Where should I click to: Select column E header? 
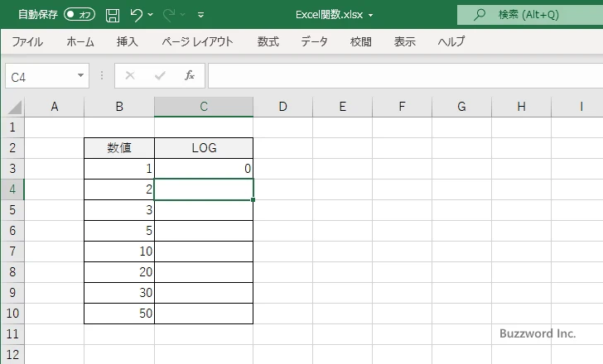click(x=342, y=107)
